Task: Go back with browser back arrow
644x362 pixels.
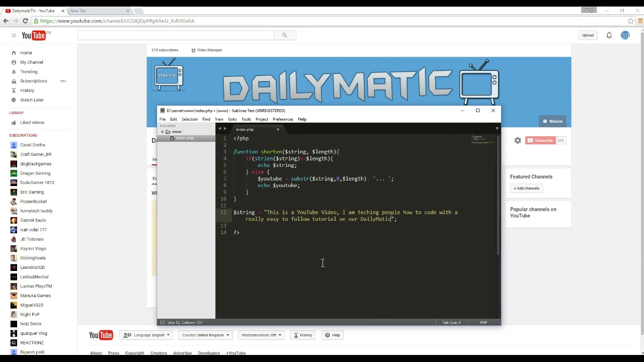Action: pos(6,21)
